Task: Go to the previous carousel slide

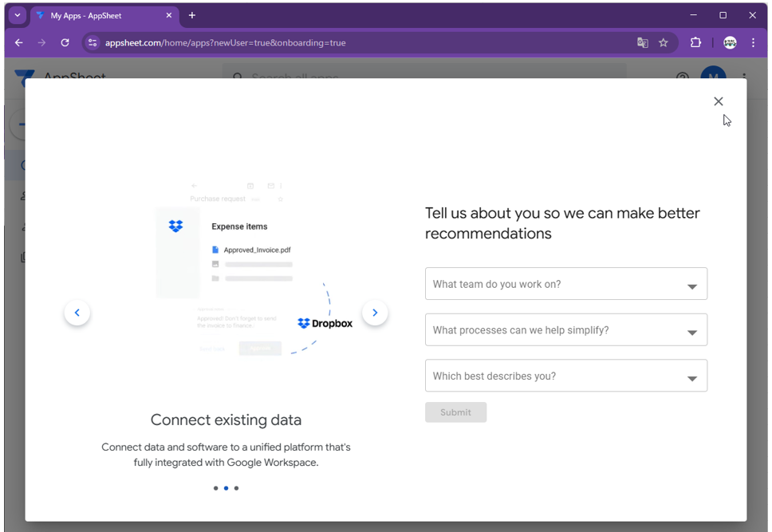Action: click(x=77, y=313)
